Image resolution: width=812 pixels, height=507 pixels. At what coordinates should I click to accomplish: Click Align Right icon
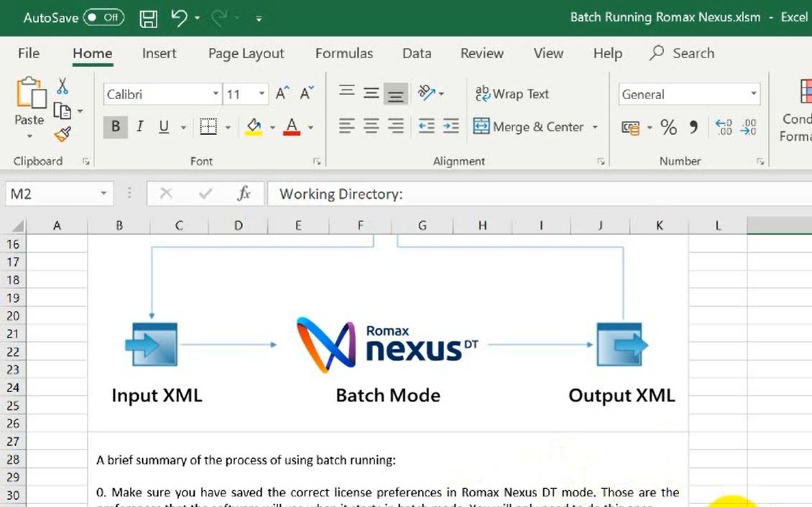point(396,126)
